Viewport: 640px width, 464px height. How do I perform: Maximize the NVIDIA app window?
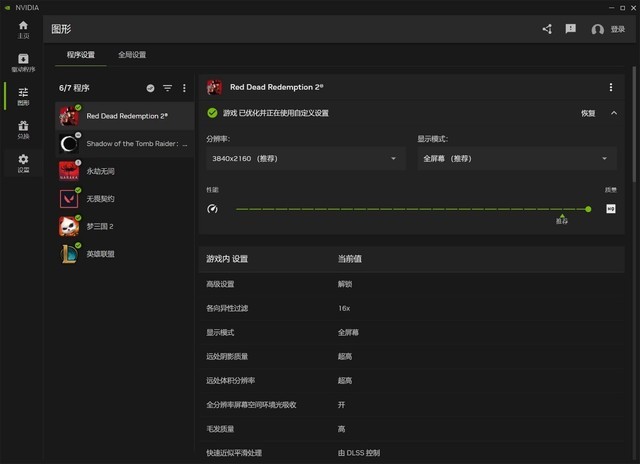pyautogui.click(x=622, y=8)
